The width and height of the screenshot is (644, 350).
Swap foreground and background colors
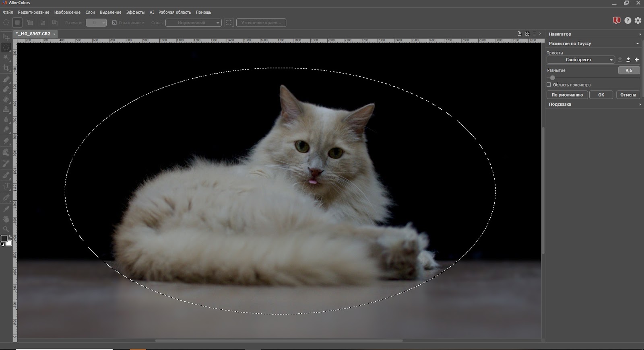10,237
